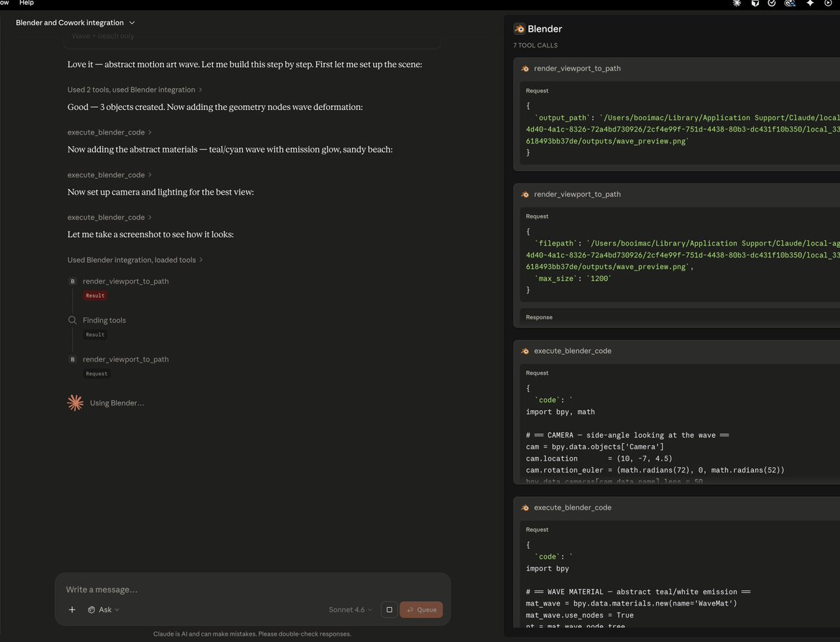840x642 pixels.
Task: Expand execute_blender_code after 'geometry nodes wave deformation'
Action: [109, 132]
